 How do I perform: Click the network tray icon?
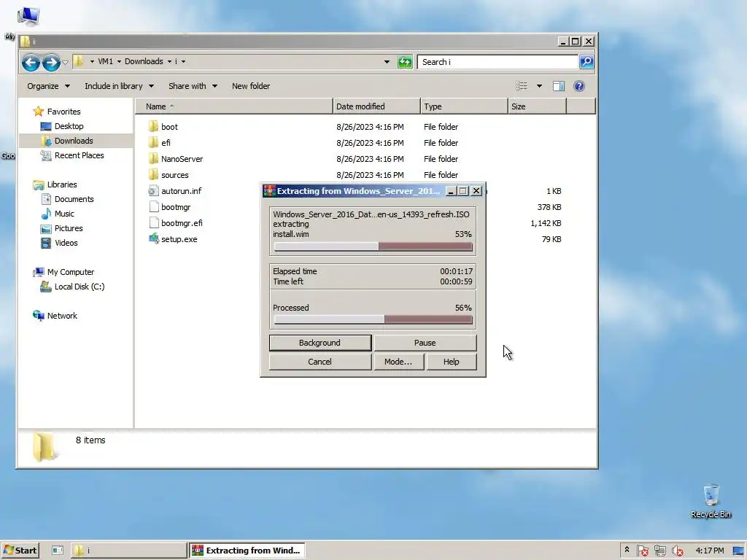pyautogui.click(x=659, y=551)
